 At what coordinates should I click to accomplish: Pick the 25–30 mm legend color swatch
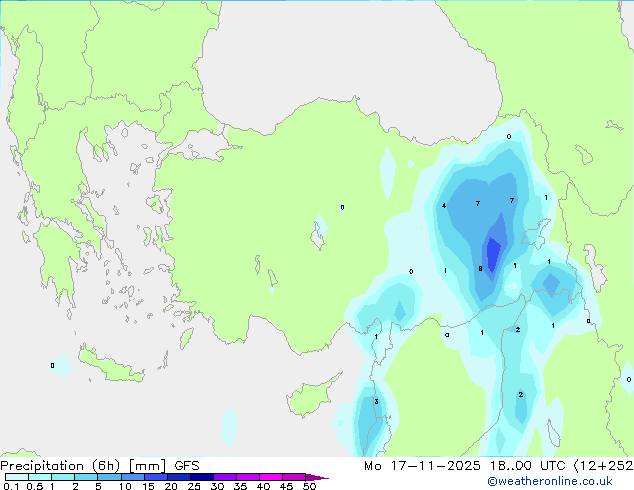[x=201, y=477]
